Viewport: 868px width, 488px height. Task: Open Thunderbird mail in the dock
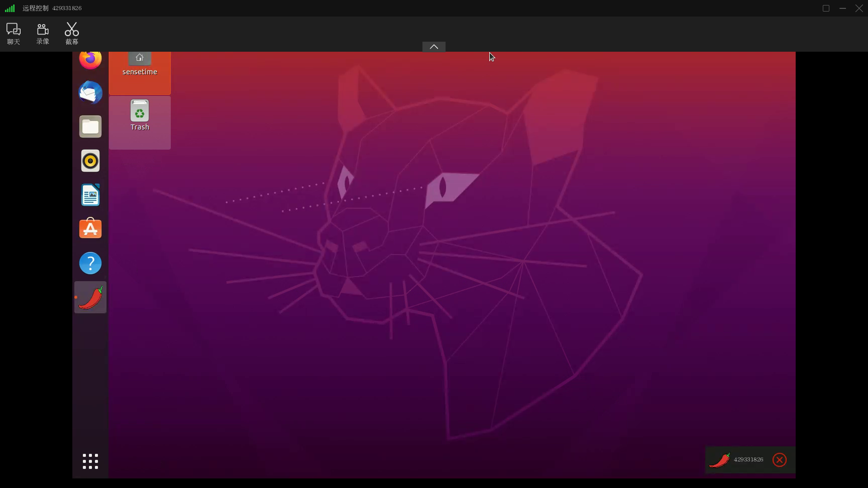[90, 93]
